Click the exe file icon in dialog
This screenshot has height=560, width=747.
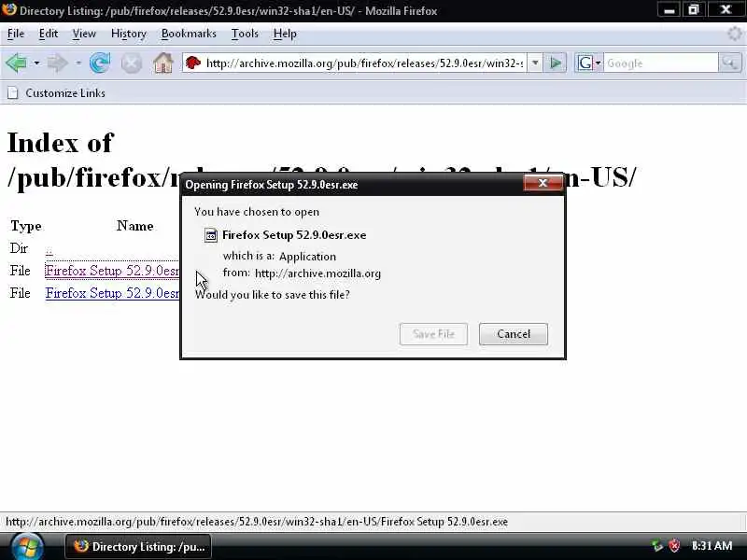coord(211,235)
